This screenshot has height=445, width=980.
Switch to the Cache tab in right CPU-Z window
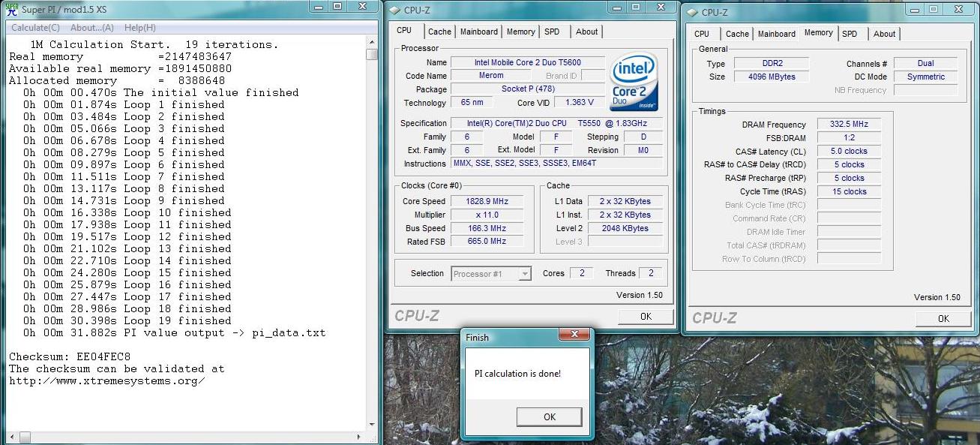click(737, 34)
